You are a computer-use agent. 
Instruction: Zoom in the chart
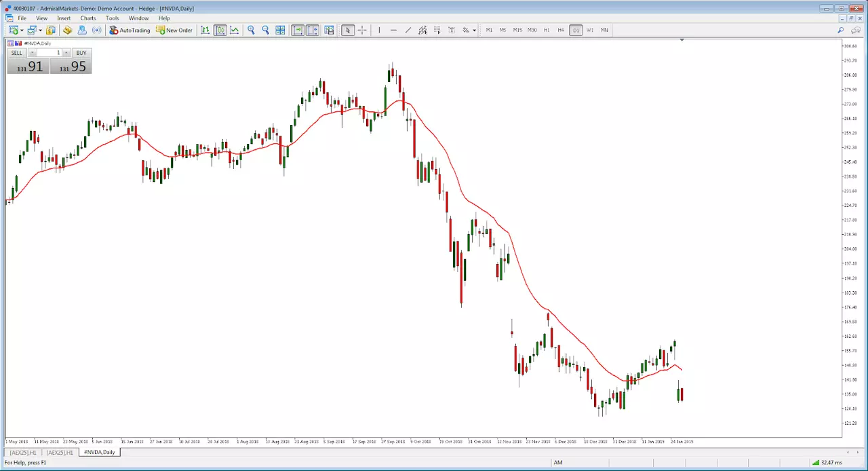(251, 30)
